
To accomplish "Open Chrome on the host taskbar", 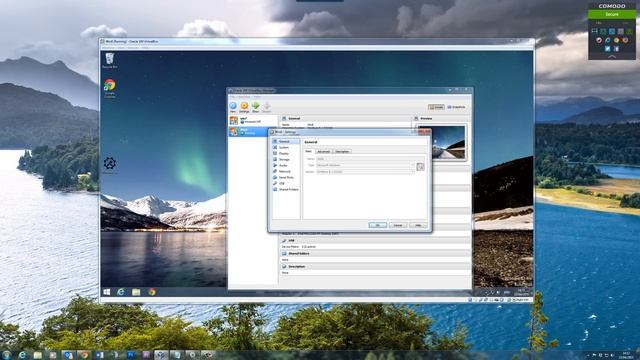I will click(x=84, y=355).
